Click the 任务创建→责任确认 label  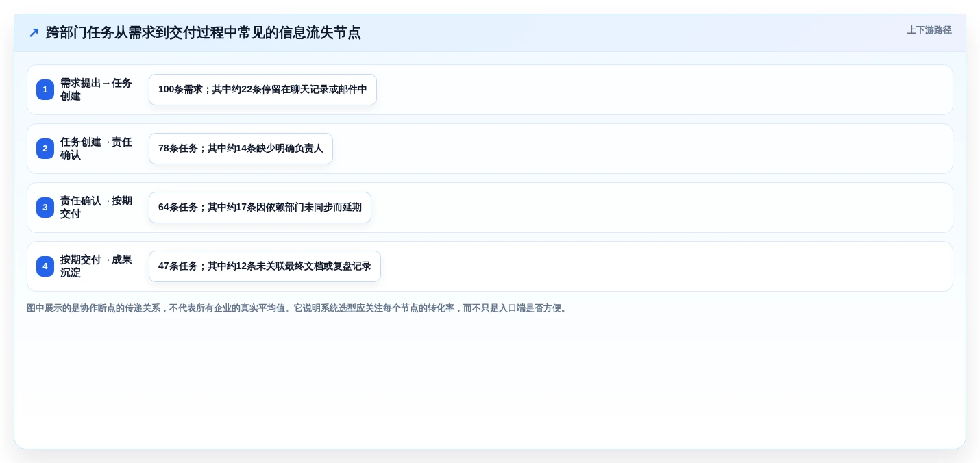(96, 149)
